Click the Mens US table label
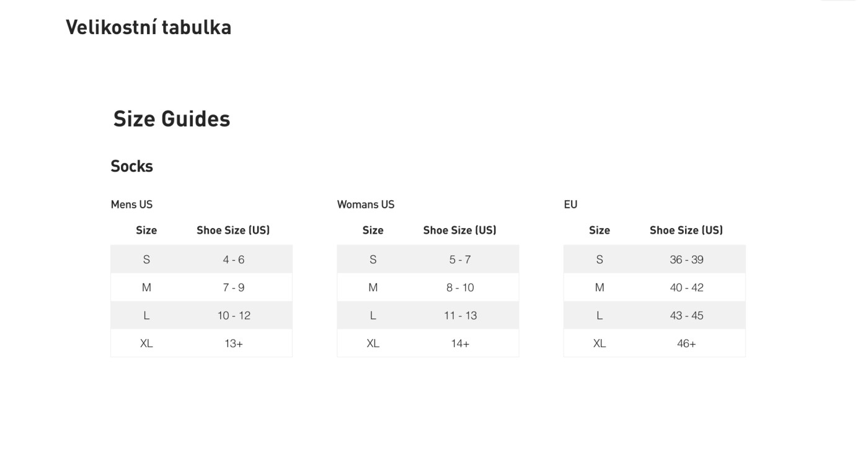 [x=131, y=205]
